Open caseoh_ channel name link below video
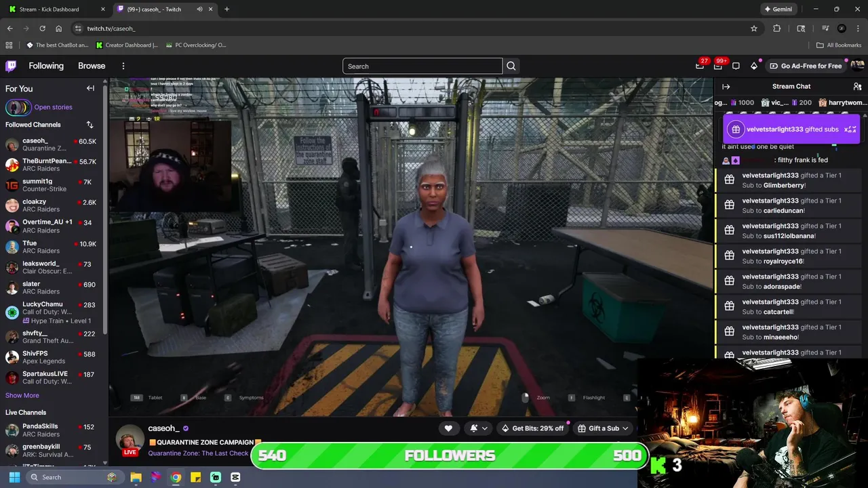Image resolution: width=868 pixels, height=488 pixels. pos(163,428)
